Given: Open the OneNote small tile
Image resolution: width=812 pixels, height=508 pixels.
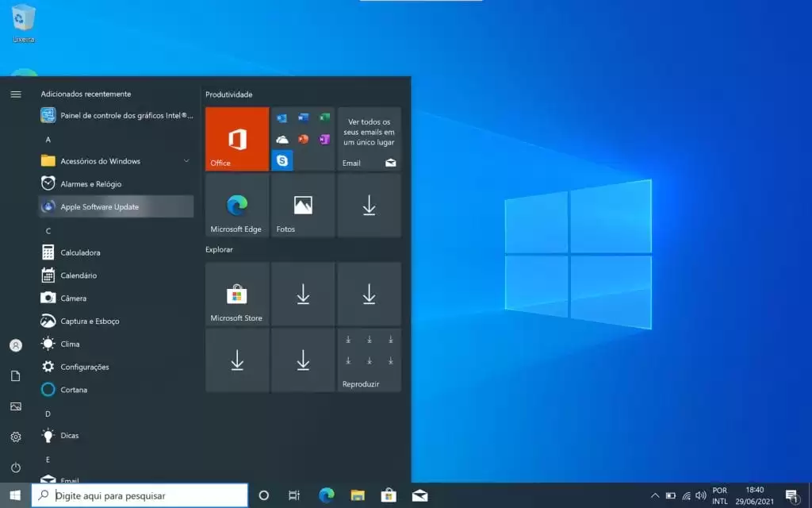Looking at the screenshot, I should click(x=324, y=139).
